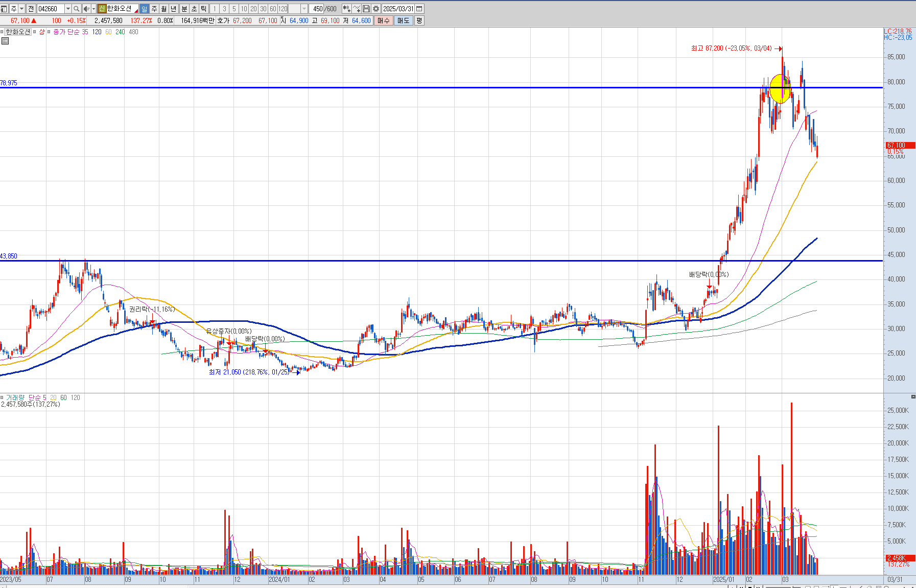
Task: Open the market type dropdown next to 주
Action: coord(21,9)
